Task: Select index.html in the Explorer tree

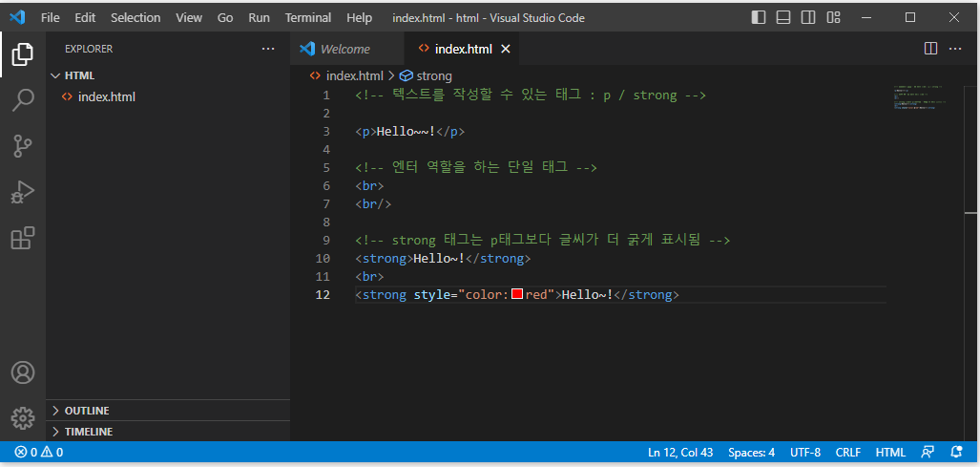Action: (168, 96)
